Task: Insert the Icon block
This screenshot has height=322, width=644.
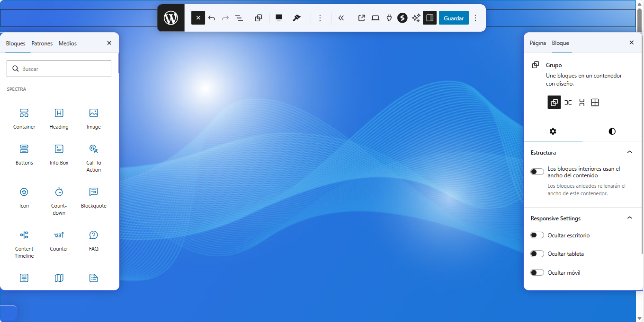Action: 24,198
